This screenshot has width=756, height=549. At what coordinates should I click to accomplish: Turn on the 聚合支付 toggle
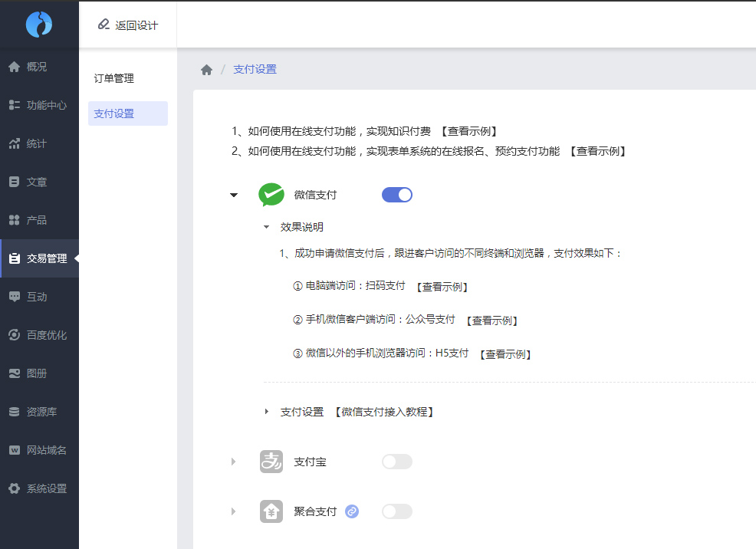(397, 511)
